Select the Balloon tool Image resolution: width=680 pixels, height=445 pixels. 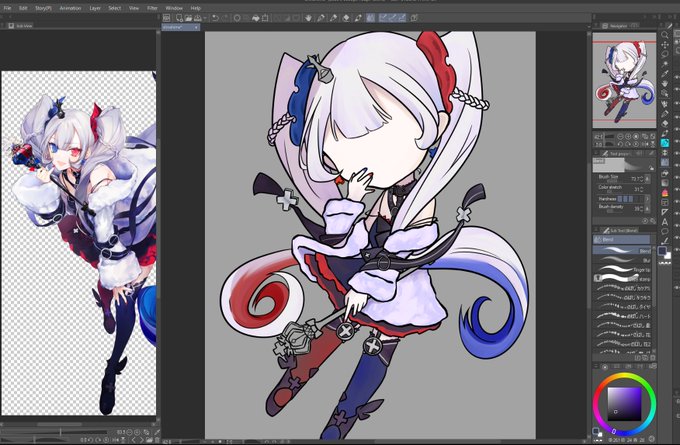665,231
